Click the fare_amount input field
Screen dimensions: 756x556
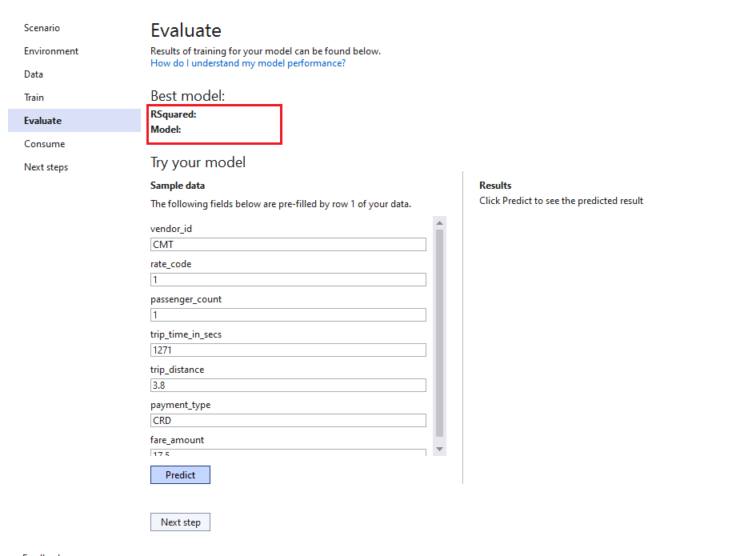(288, 453)
